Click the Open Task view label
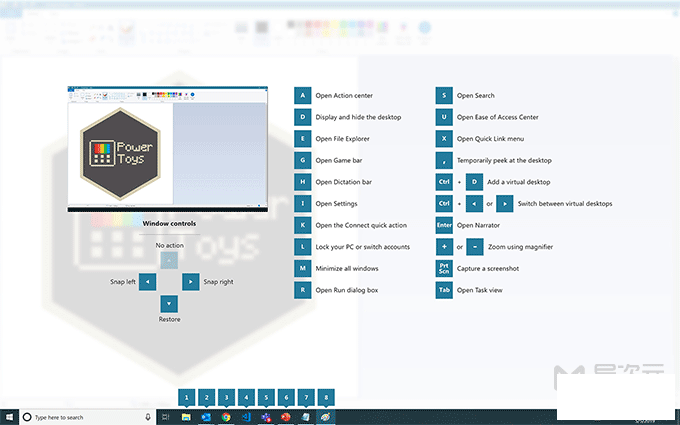Screen dimensions: 680x425 click(480, 290)
